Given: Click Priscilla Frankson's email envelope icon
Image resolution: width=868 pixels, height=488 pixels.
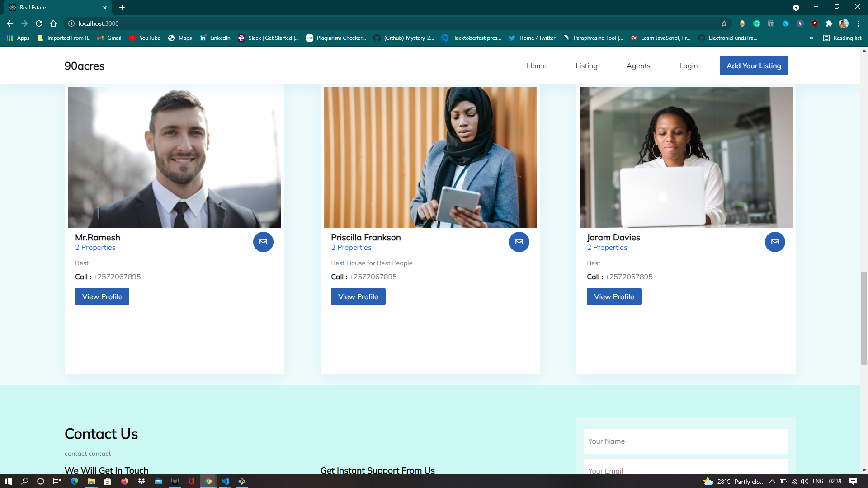Looking at the screenshot, I should click(519, 242).
